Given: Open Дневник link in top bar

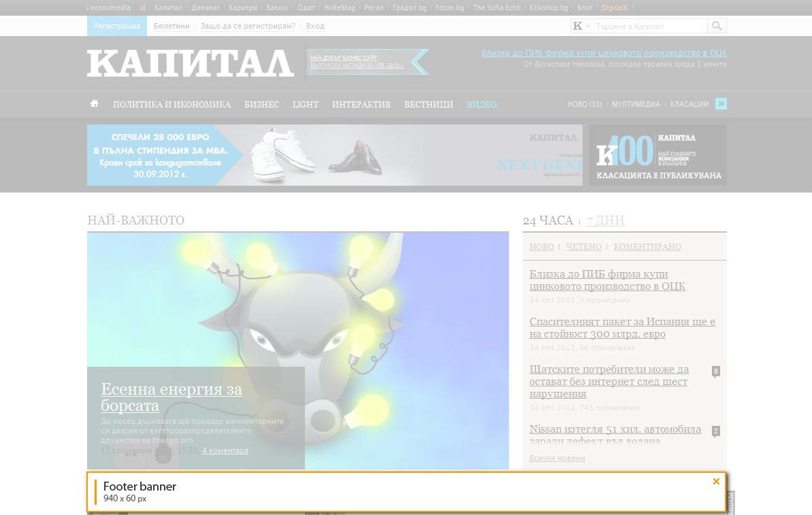Looking at the screenshot, I should 206,7.
